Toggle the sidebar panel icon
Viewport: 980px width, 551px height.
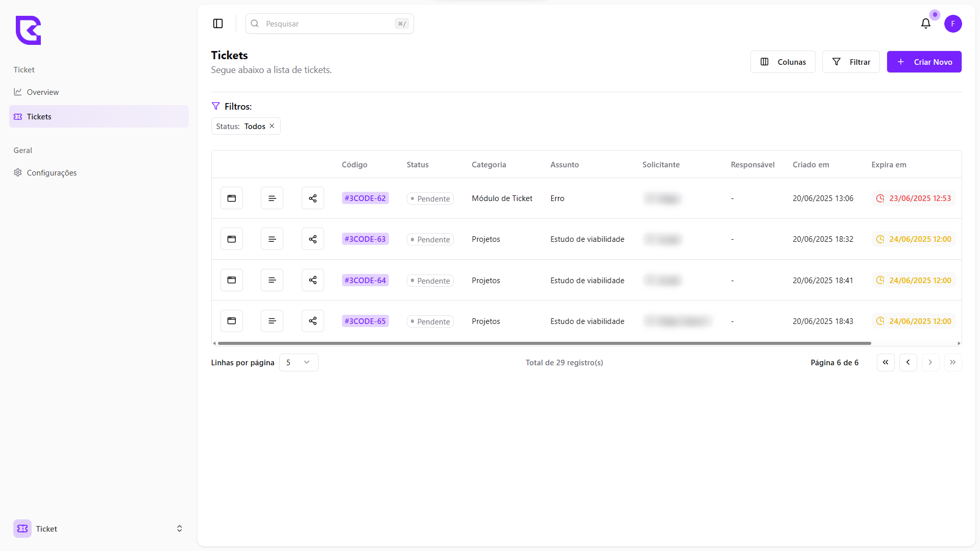pyautogui.click(x=218, y=23)
